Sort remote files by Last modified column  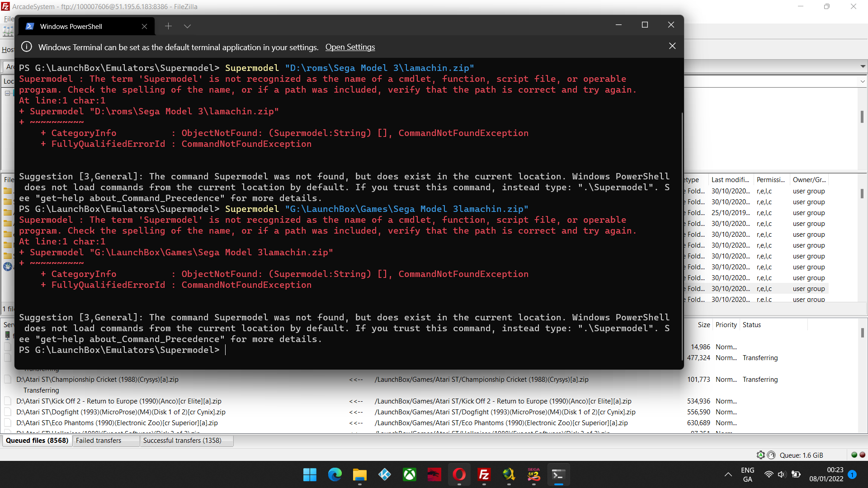pos(730,180)
